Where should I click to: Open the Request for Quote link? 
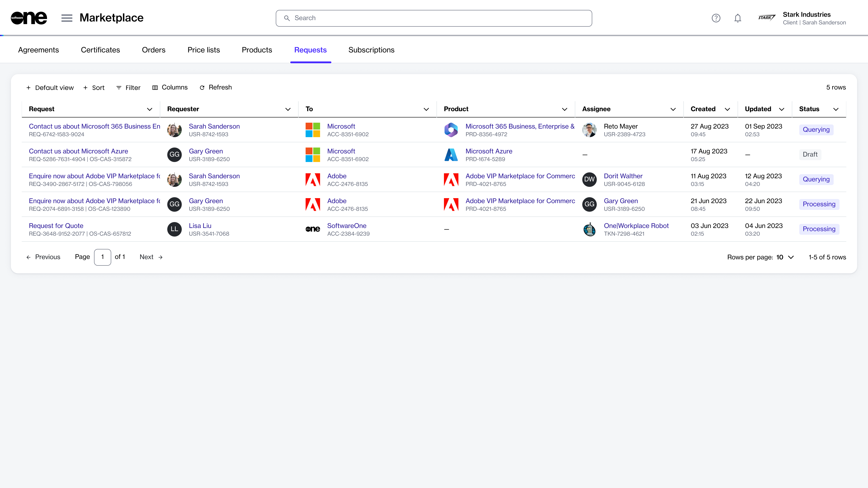[56, 226]
